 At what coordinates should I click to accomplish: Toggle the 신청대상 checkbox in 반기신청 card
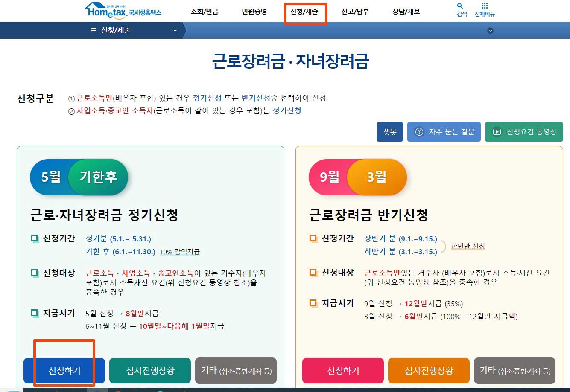click(x=314, y=272)
